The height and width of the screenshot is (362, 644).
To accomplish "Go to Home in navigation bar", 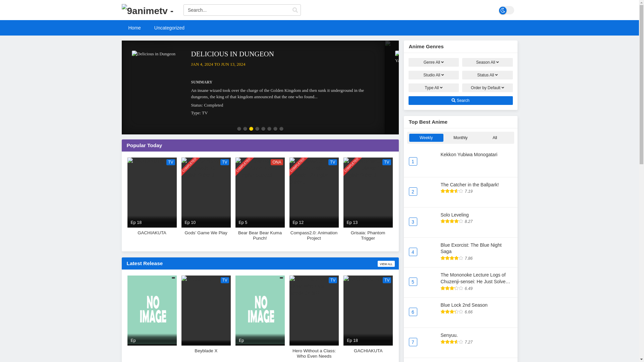I will [x=134, y=28].
